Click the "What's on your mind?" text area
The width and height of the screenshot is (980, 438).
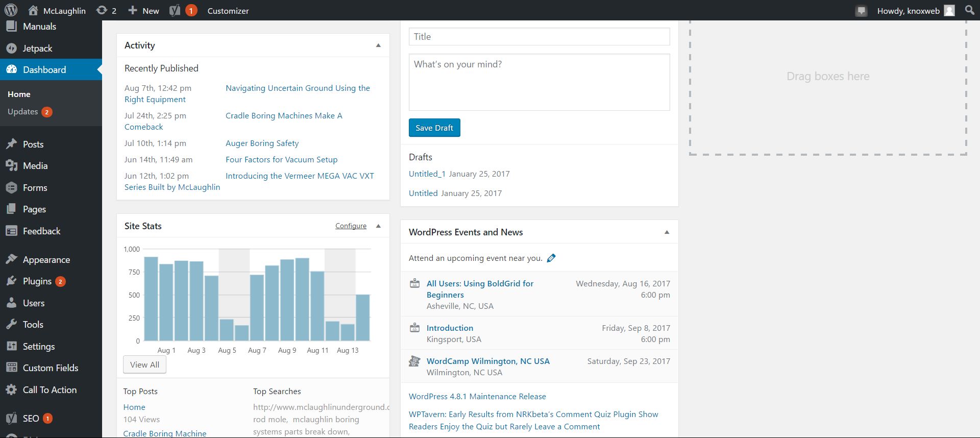tap(539, 82)
